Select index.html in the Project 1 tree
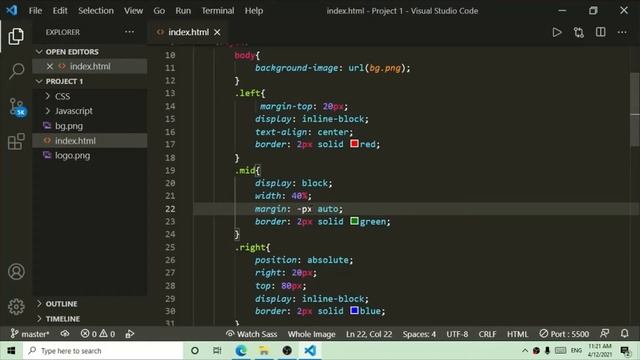The width and height of the screenshot is (640, 360). click(x=90, y=140)
